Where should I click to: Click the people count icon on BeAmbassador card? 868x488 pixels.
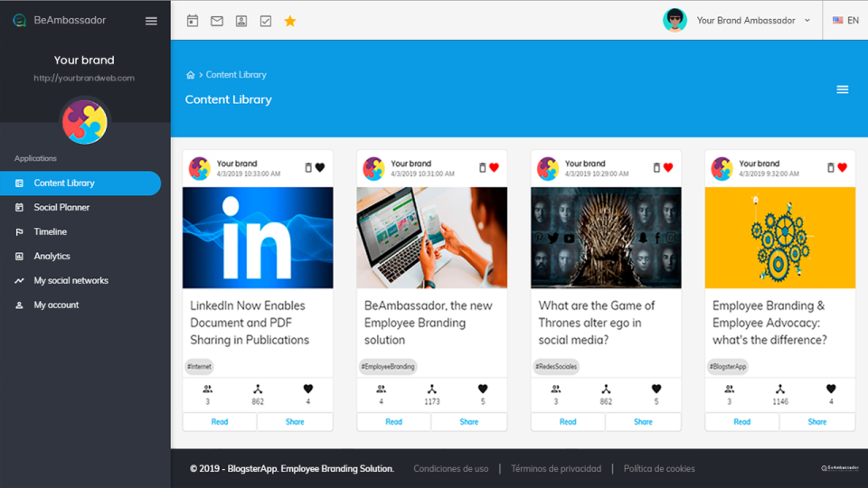[382, 389]
